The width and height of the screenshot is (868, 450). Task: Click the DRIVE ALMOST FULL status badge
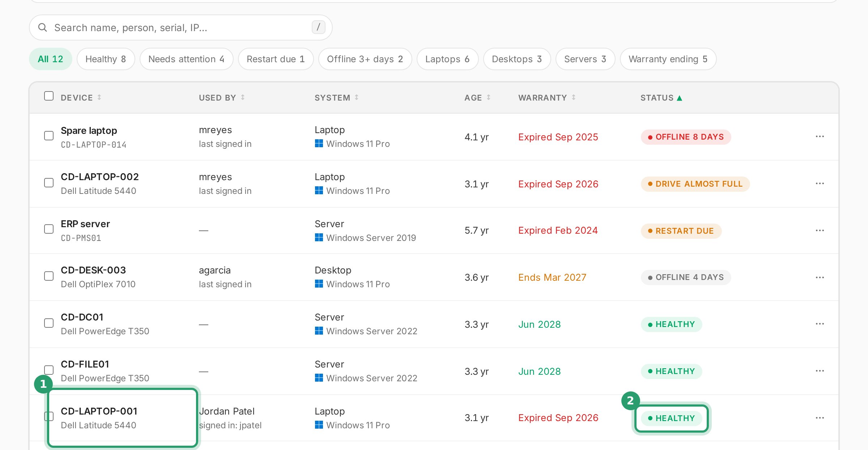695,184
